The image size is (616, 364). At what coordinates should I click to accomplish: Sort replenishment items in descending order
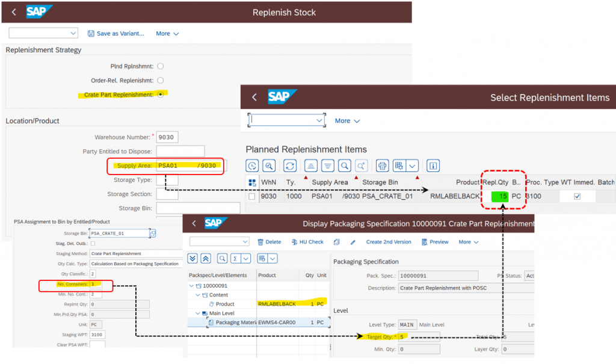point(328,166)
